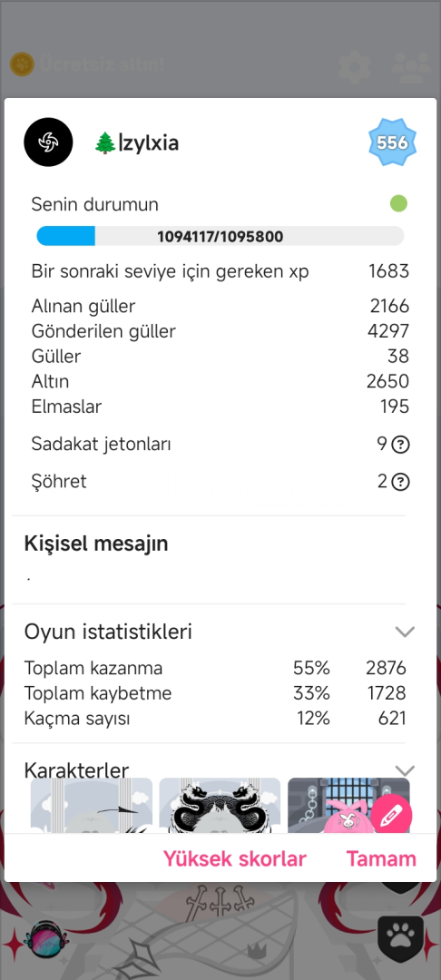
Task: Click the Tamam button
Action: [x=381, y=858]
